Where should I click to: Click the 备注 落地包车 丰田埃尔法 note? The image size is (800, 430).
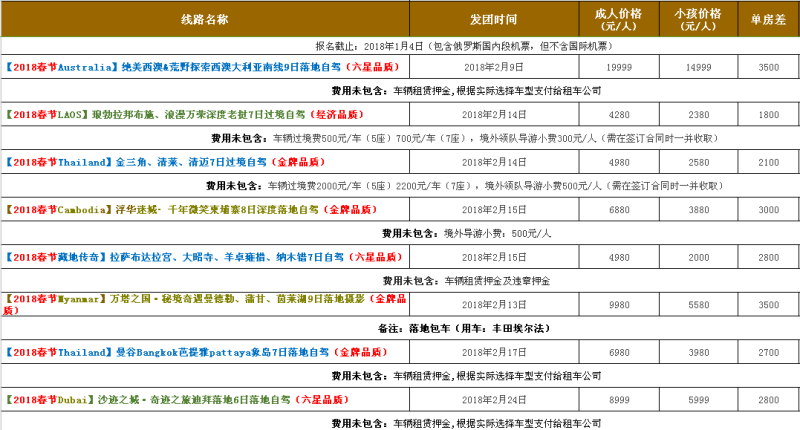464,328
